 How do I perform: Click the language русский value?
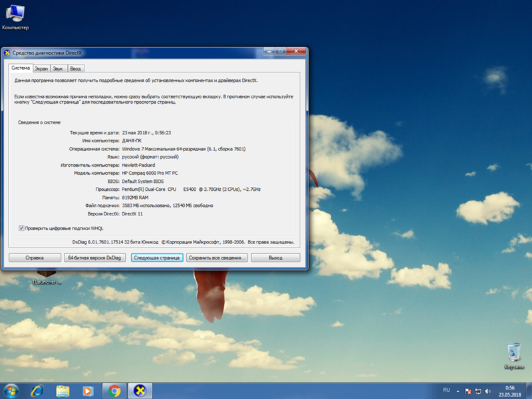point(150,157)
